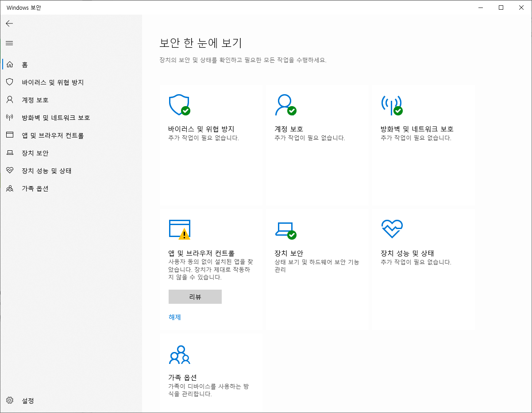Click the warning text 사용자 동의 없이 설치된 앱
532x413 pixels.
coord(210,269)
